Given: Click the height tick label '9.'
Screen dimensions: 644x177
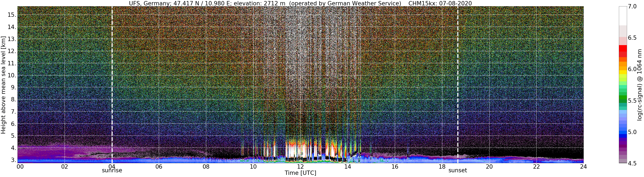Looking at the screenshot, I should pos(13,87).
